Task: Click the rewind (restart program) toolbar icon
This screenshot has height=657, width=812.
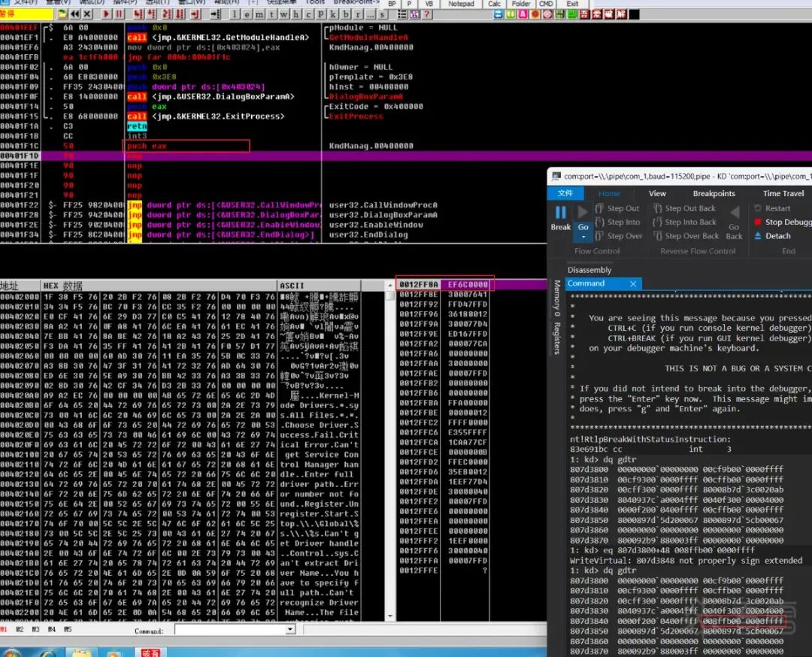Action: coord(76,14)
